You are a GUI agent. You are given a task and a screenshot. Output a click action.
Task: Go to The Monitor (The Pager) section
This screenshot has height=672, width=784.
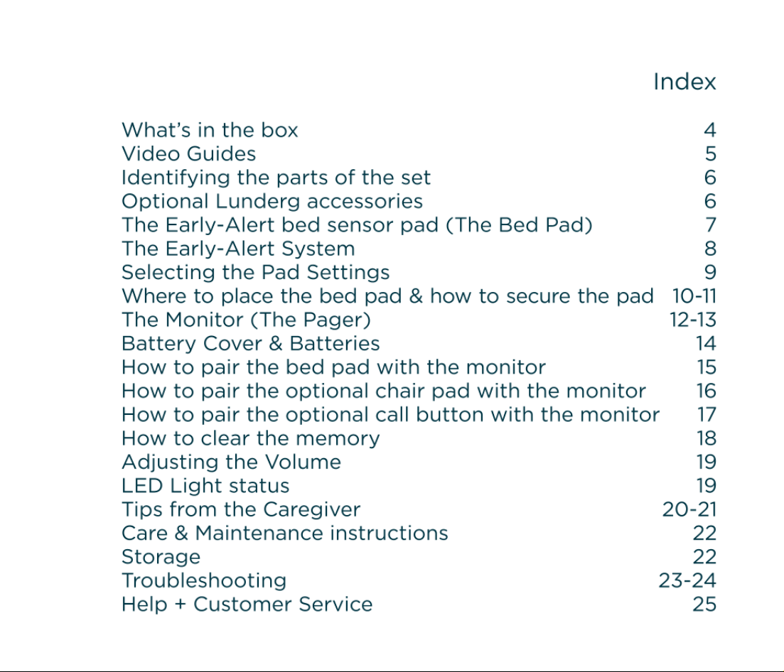click(x=246, y=320)
